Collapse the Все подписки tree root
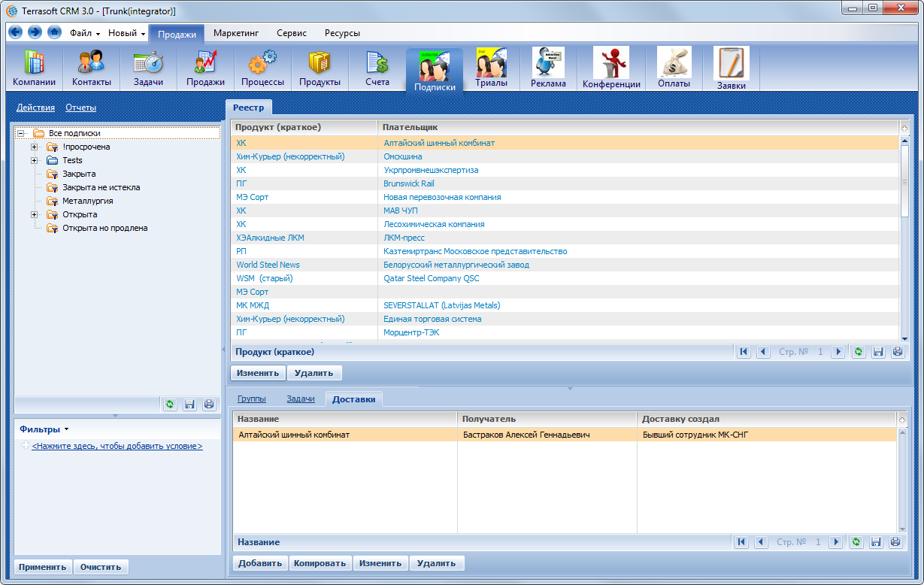This screenshot has height=585, width=924. [x=20, y=133]
